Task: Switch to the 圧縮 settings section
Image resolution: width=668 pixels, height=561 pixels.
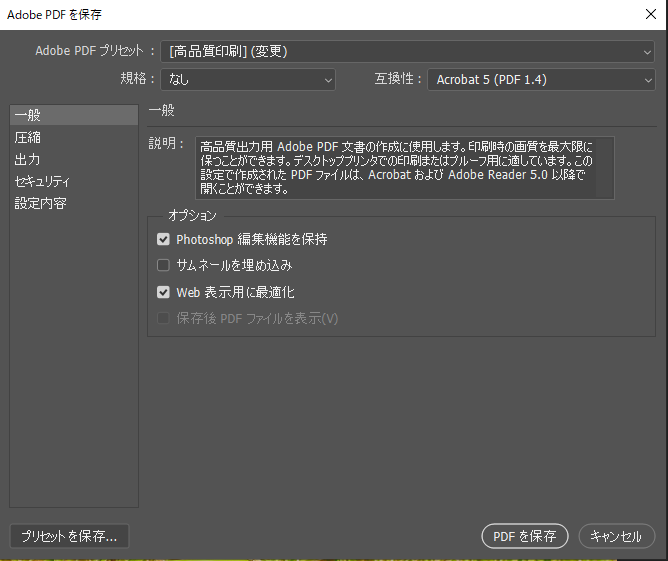Action: [x=28, y=138]
